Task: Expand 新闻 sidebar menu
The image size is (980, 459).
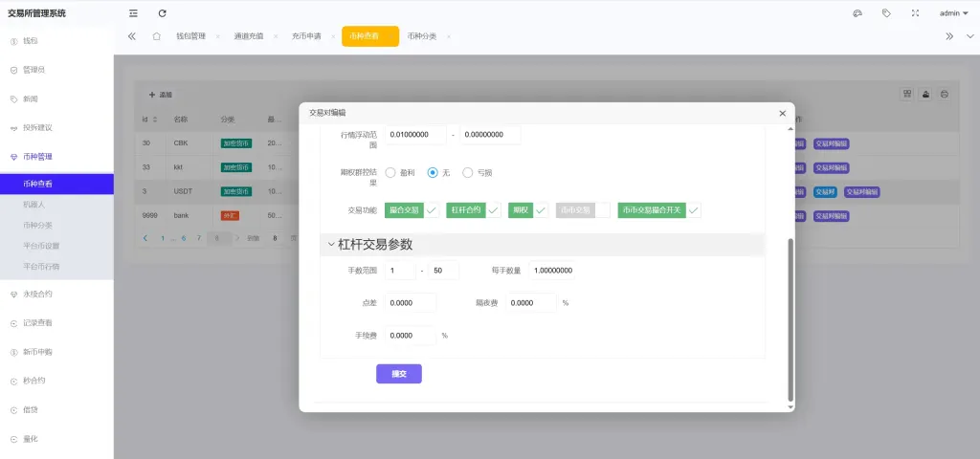Action: [56, 98]
